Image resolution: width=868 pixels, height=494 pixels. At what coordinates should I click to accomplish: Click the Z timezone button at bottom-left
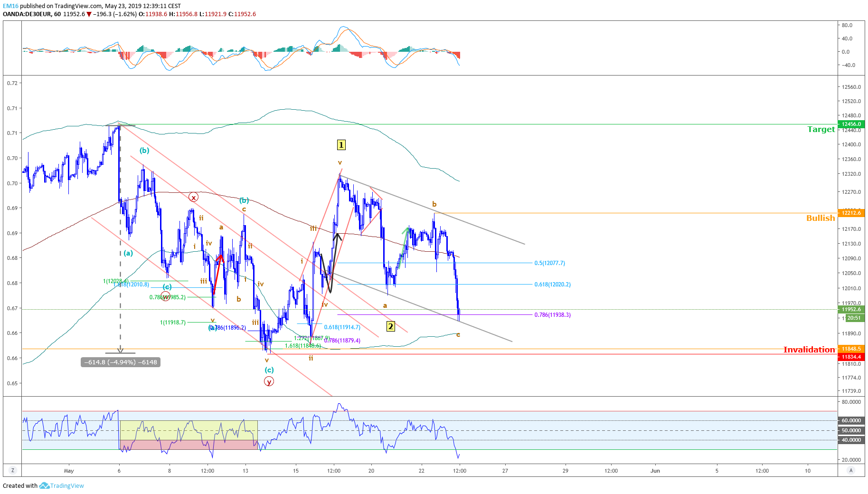coord(12,470)
